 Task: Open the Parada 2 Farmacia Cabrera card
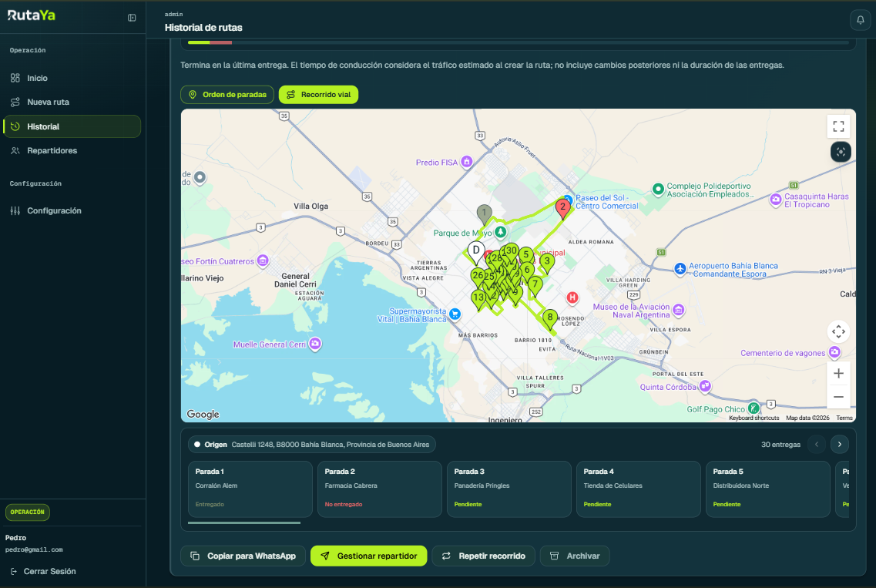tap(380, 489)
